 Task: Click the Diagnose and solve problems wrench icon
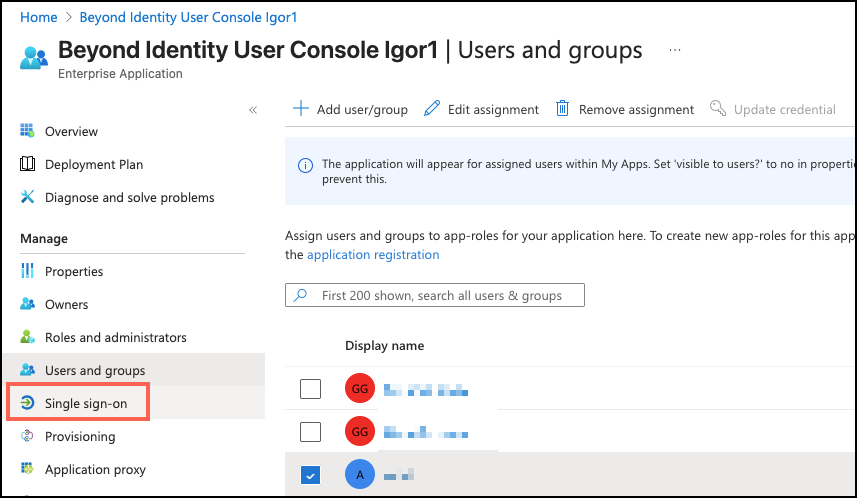click(28, 197)
